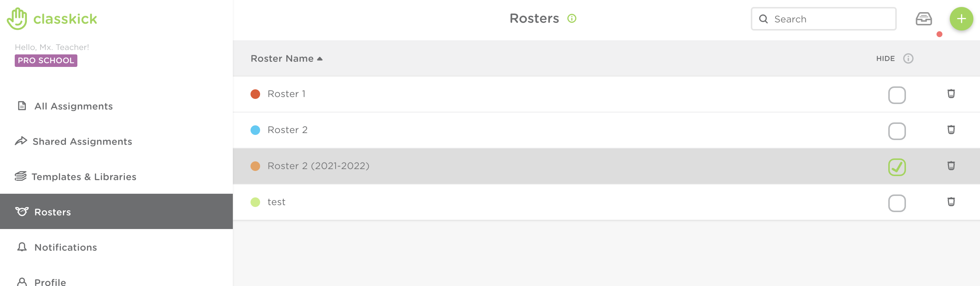The width and height of the screenshot is (980, 286).
Task: Open the inbox tray icon
Action: pyautogui.click(x=923, y=19)
